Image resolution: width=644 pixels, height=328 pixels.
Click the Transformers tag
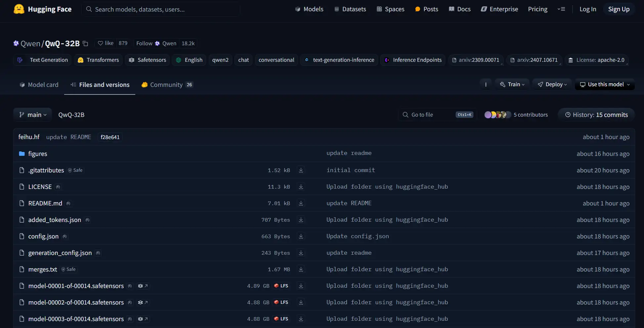(98, 60)
